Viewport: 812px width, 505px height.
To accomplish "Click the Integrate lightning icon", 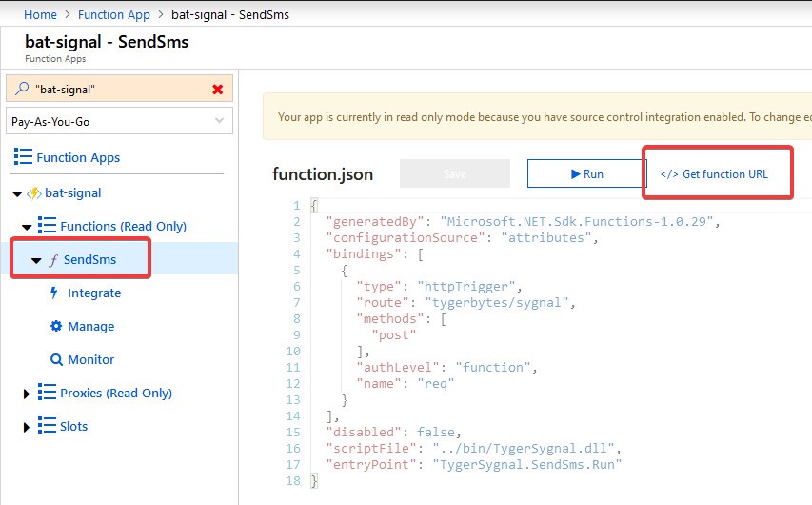I will pos(54,293).
